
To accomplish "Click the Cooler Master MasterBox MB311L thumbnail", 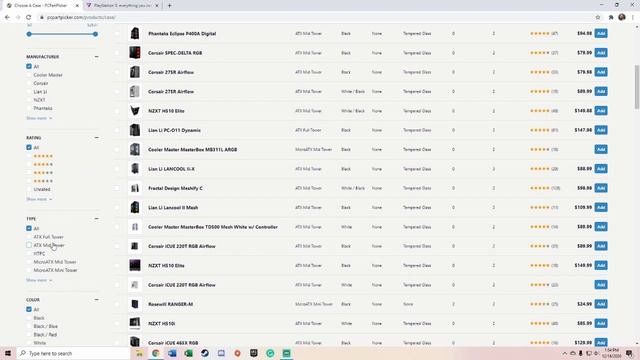I will pos(135,149).
